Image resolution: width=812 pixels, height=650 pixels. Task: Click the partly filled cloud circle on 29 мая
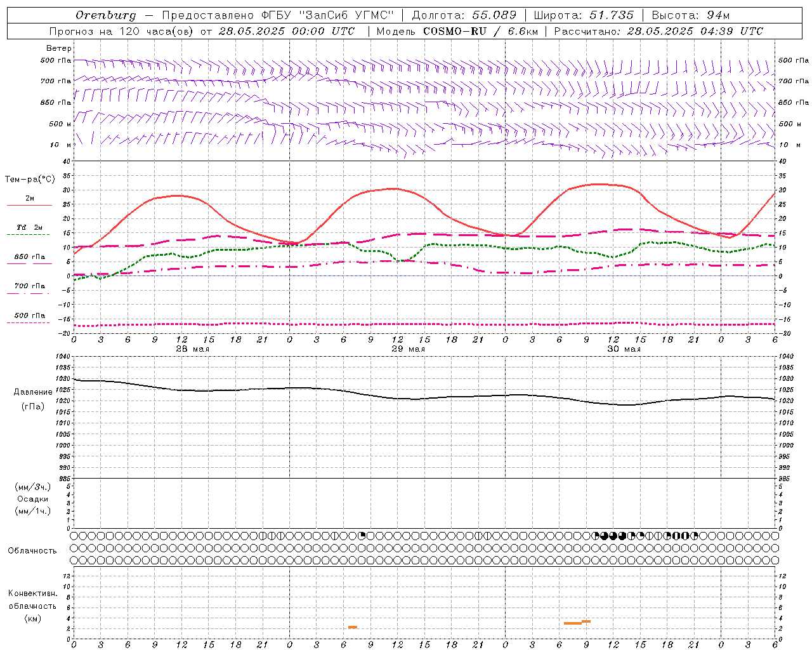point(362,536)
